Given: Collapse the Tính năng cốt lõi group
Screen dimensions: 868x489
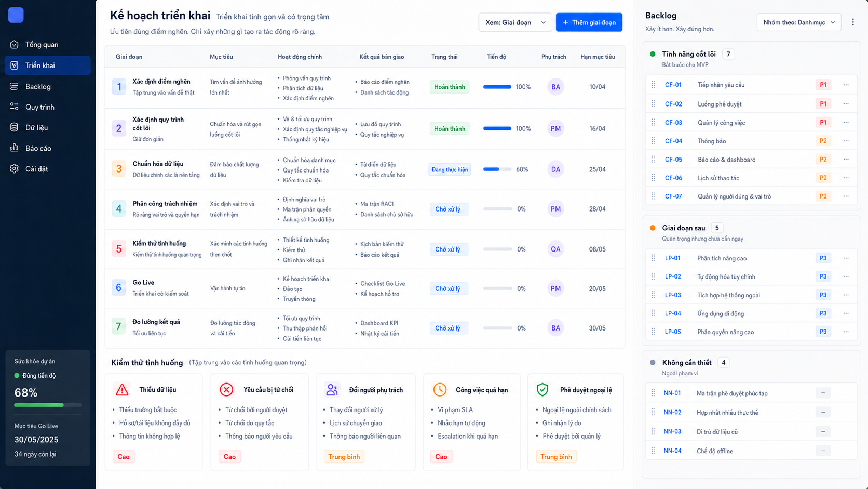Looking at the screenshot, I should (x=689, y=54).
